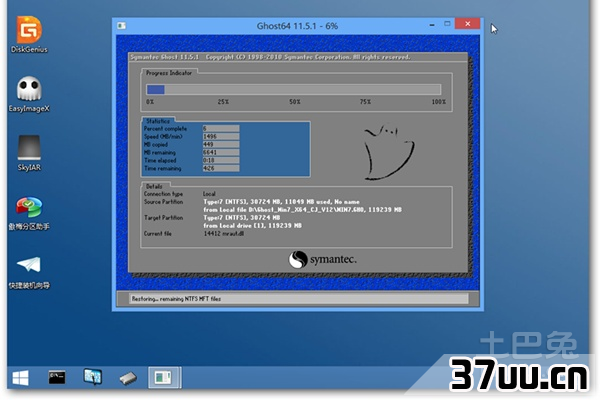Viewport: 600px width, 400px height.
Task: Click the 'from Local drive [1]' line
Action: 253,225
